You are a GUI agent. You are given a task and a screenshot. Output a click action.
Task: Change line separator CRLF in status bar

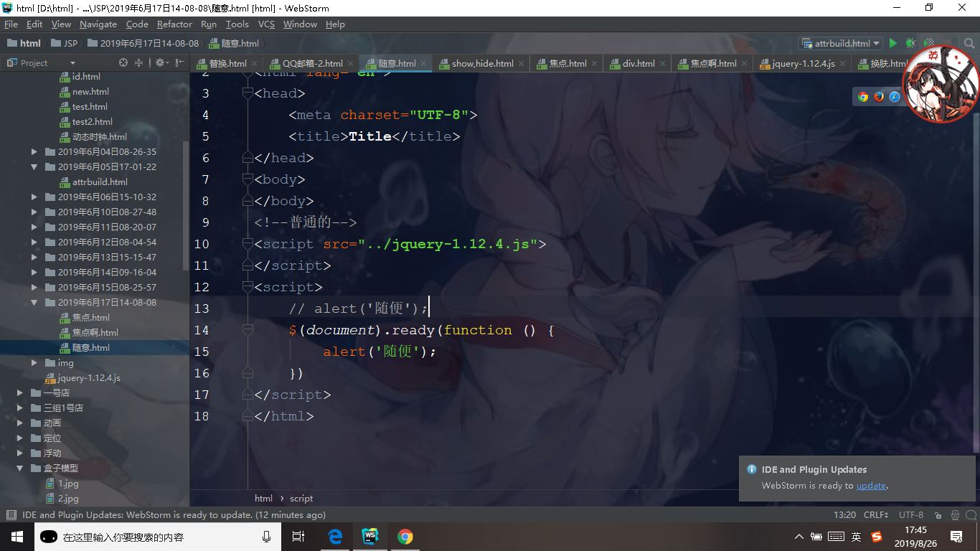click(876, 515)
